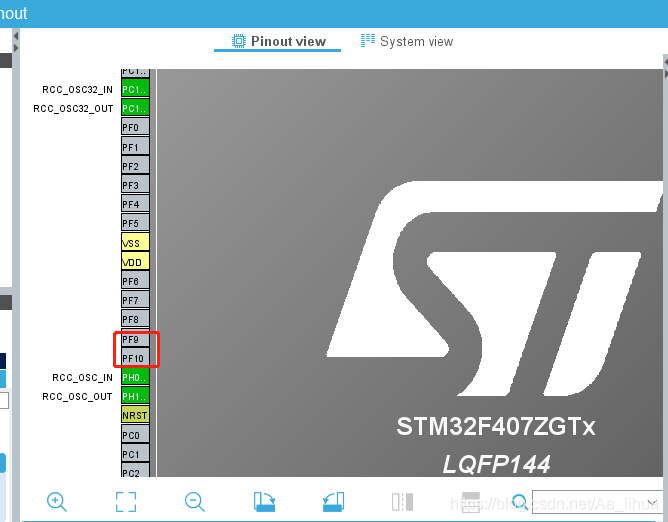Click the pin search magnifier icon
The height and width of the screenshot is (522, 668).
519,502
